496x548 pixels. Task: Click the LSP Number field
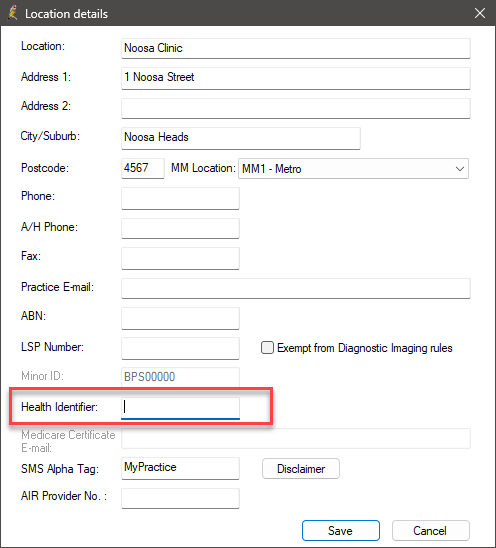(180, 348)
